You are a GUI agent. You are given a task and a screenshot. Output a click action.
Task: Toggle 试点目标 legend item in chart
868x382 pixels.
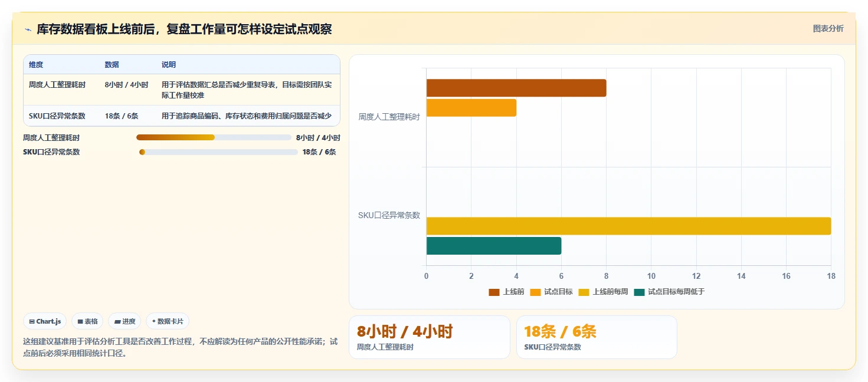(x=551, y=292)
